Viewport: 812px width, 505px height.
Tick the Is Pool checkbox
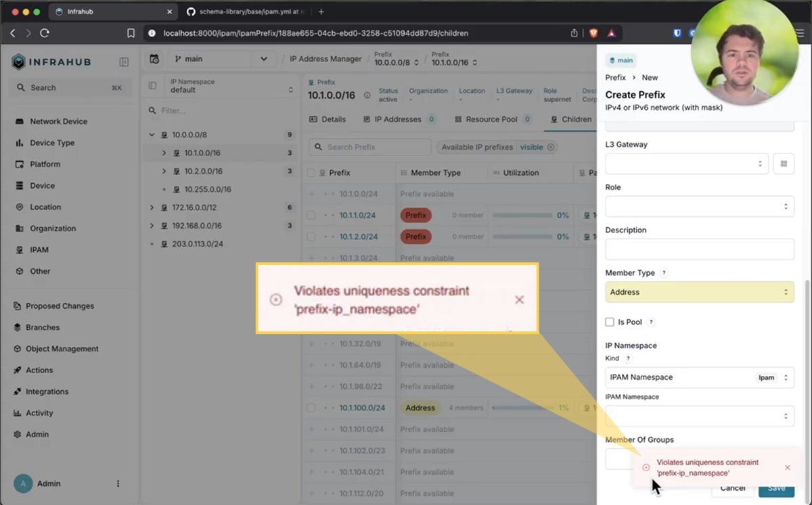610,322
